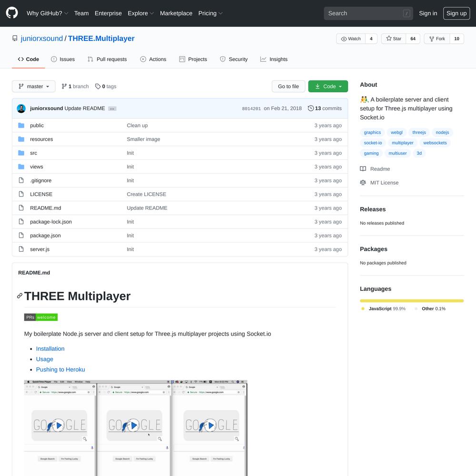Screen dimensions: 476x476
Task: Click the file icon for package-lock.json
Action: pyautogui.click(x=21, y=222)
